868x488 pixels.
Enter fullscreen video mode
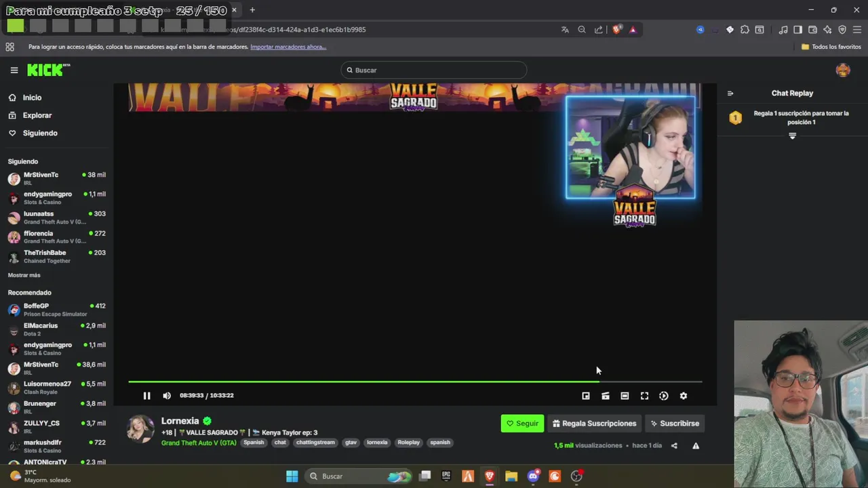pyautogui.click(x=644, y=396)
